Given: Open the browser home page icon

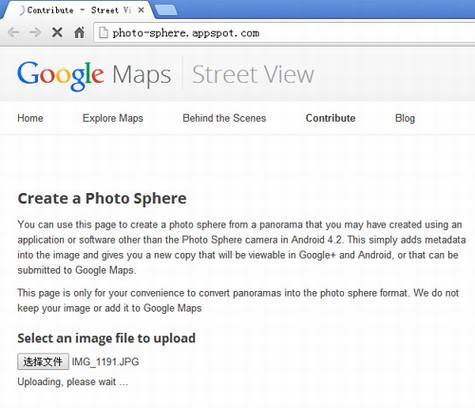Looking at the screenshot, I should (79, 32).
